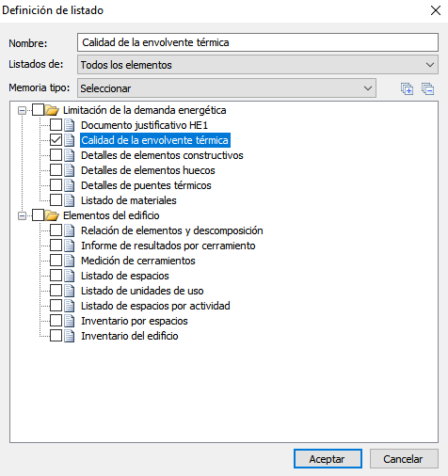Tick Detalles de elementos huecos checkbox
448x476 pixels.
click(x=56, y=170)
